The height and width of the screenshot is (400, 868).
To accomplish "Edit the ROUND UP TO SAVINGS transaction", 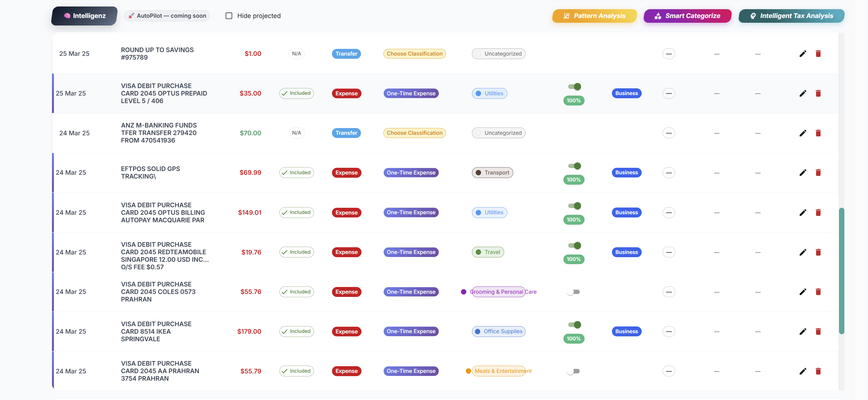I will 803,53.
